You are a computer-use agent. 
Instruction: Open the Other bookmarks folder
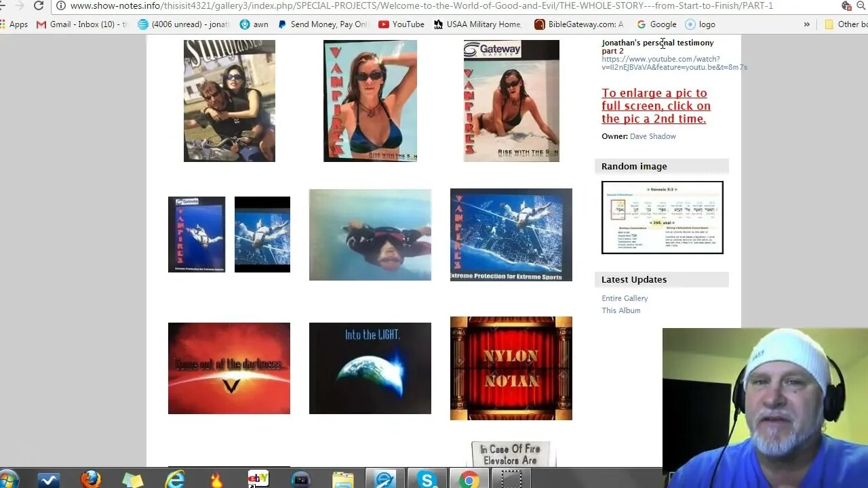[846, 24]
